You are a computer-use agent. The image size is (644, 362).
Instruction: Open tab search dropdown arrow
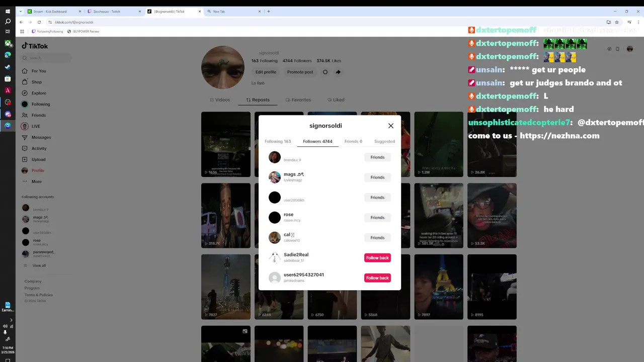coord(20,12)
